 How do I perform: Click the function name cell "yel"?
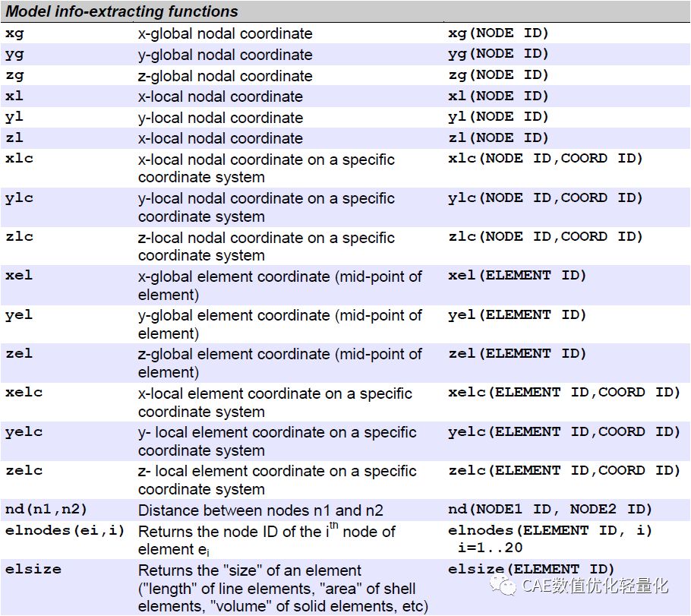pos(19,315)
